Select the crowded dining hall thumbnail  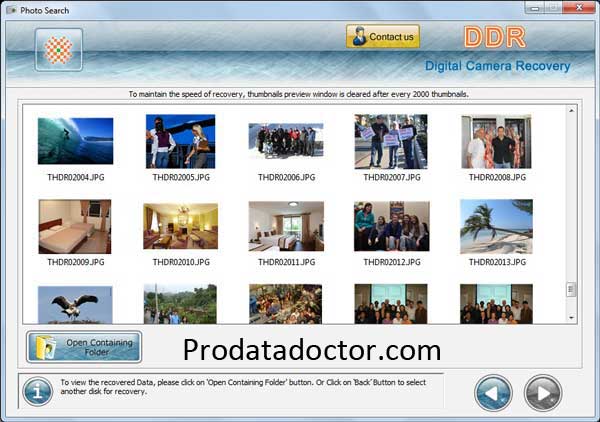click(x=285, y=304)
